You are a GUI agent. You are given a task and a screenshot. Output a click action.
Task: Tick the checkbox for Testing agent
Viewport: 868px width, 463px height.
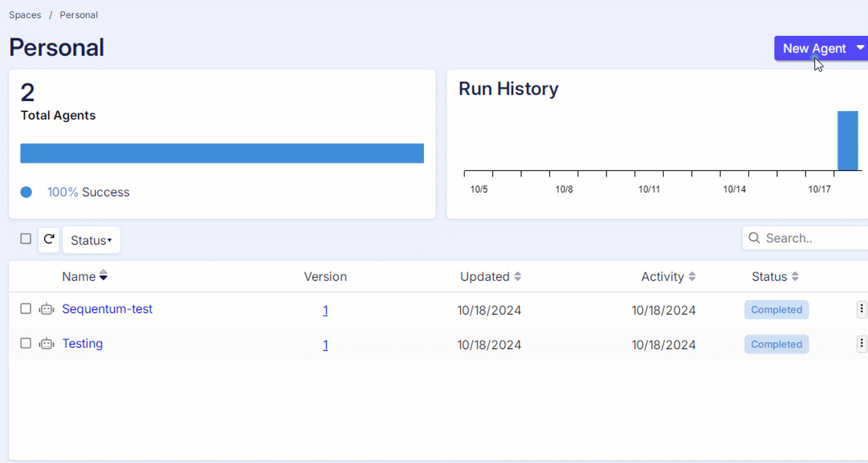pos(25,343)
